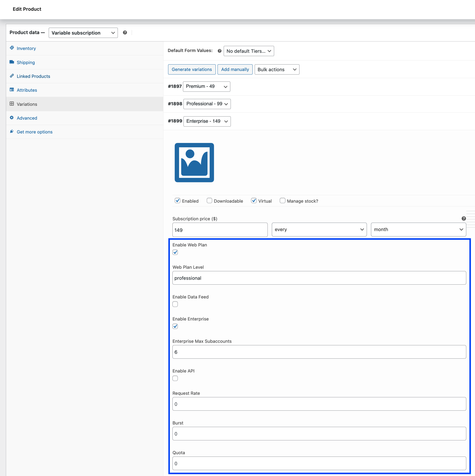Uncheck the Virtual checkbox
This screenshot has width=475, height=476.
pos(254,201)
